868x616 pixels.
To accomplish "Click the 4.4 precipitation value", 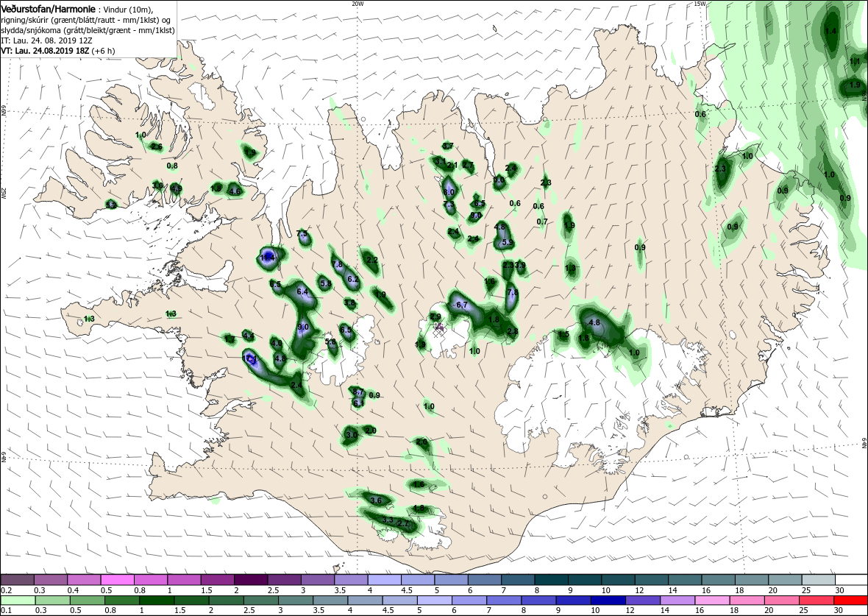I will 249,335.
